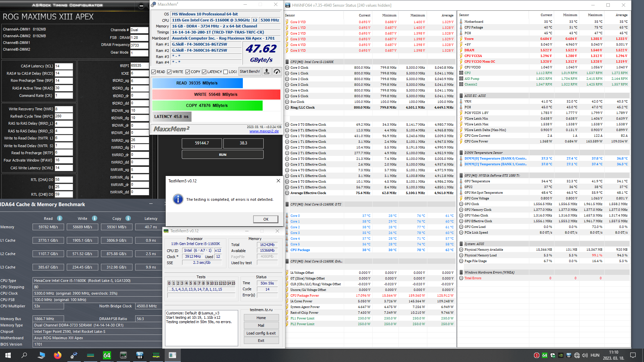Click HUN language indicator in tray

point(595,355)
